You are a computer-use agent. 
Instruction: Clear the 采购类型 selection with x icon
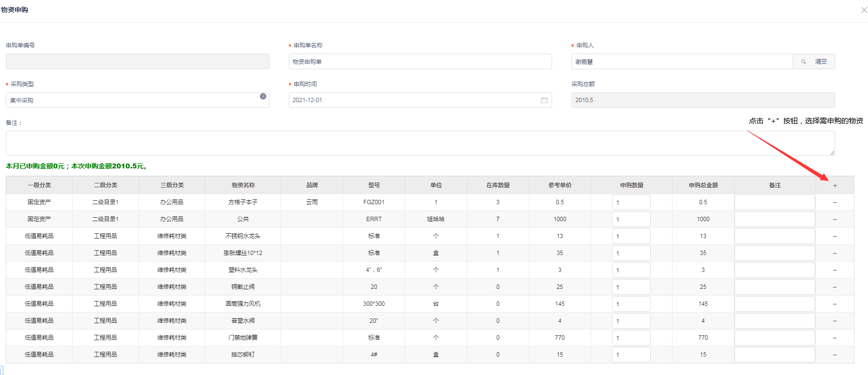(263, 96)
